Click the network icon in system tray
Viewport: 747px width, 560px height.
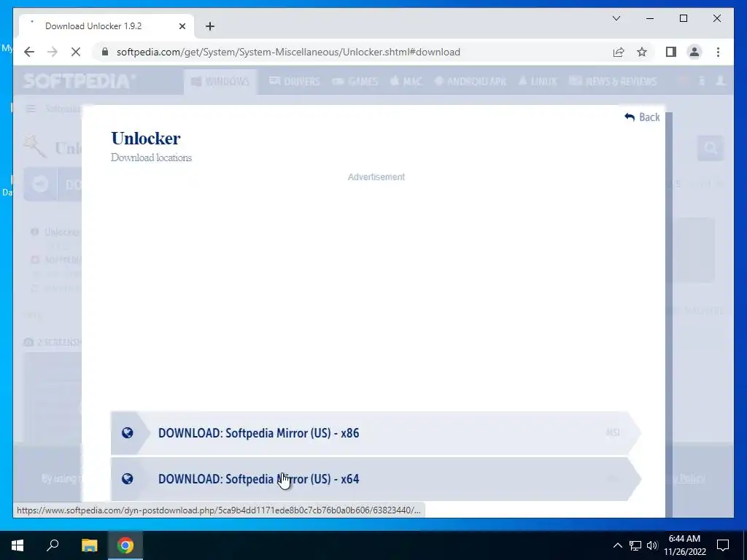(635, 545)
